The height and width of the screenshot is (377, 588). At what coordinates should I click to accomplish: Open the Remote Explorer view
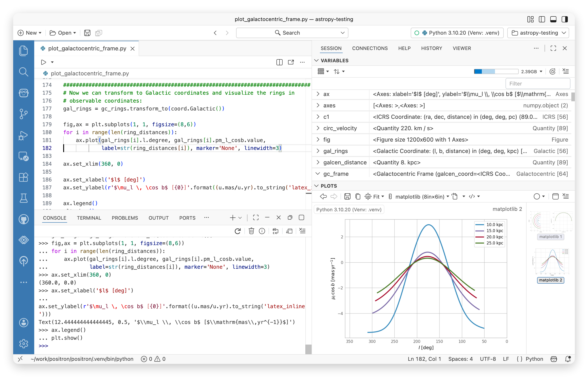pyautogui.click(x=23, y=156)
